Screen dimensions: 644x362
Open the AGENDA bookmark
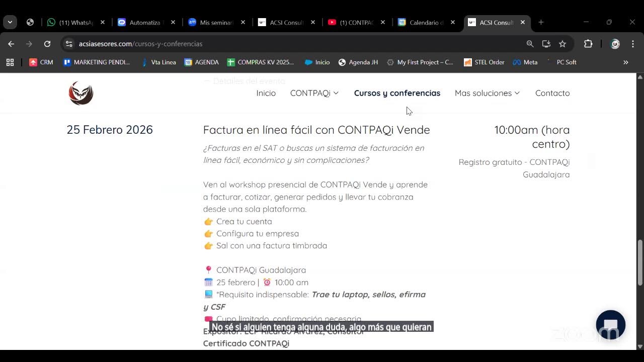pyautogui.click(x=201, y=62)
